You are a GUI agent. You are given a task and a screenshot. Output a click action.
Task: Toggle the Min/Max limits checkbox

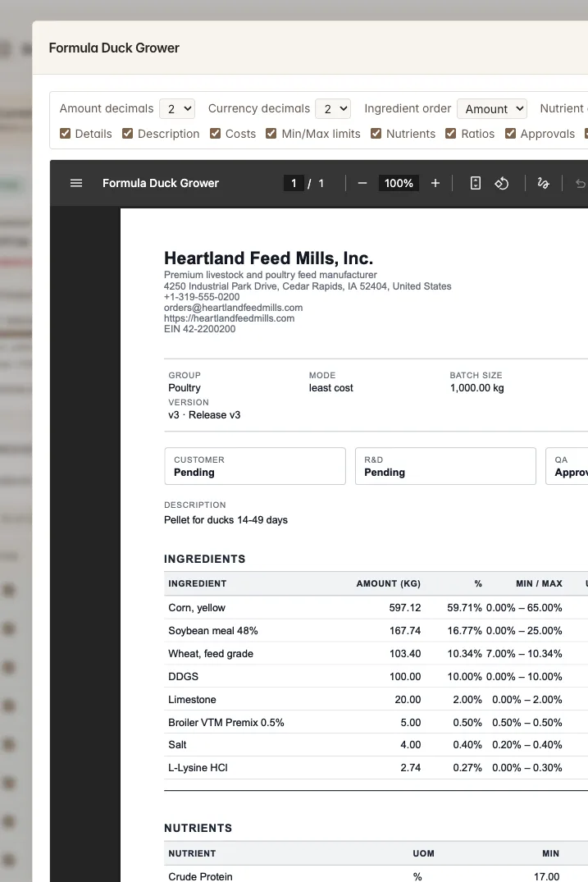tap(271, 133)
